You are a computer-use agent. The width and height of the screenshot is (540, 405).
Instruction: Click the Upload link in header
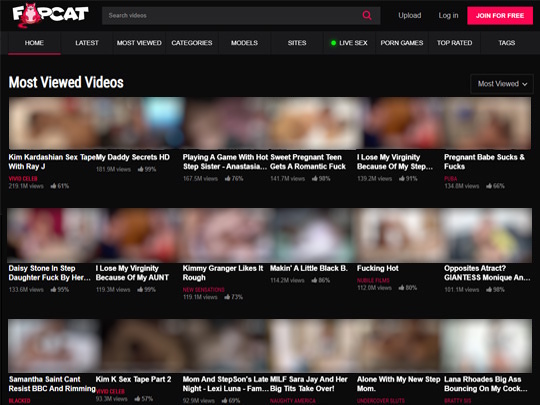409,15
